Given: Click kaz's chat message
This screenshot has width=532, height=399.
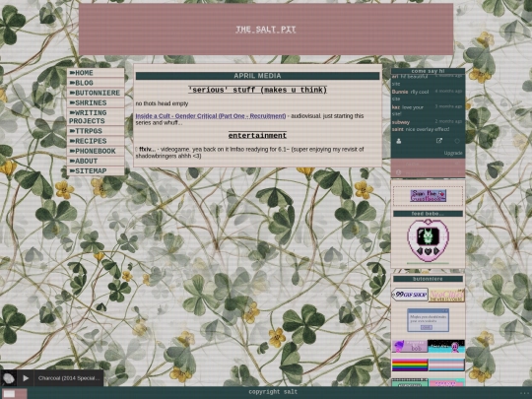Looking at the screenshot, I should [x=428, y=110].
